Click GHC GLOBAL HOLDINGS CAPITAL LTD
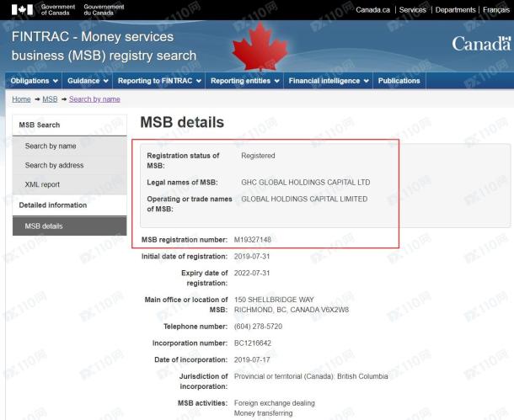The height and width of the screenshot is (420, 514). (306, 183)
